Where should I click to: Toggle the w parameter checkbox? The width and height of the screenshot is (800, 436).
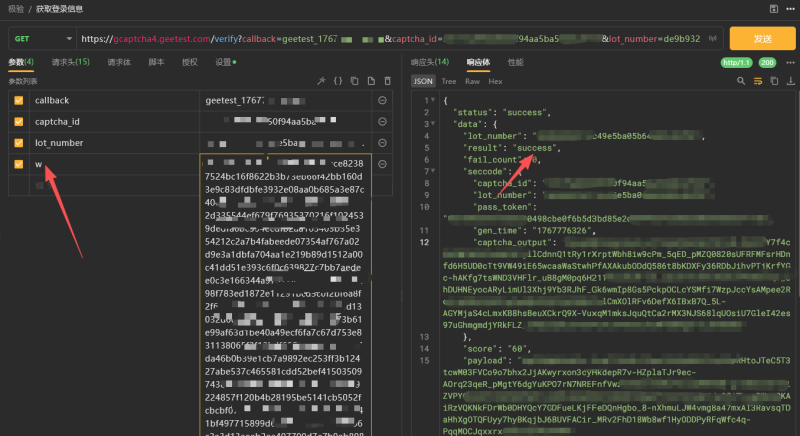pos(18,164)
